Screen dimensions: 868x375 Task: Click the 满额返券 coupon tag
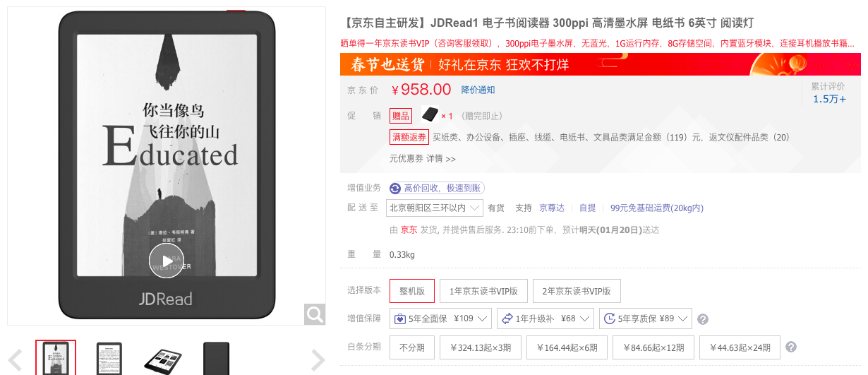[409, 137]
